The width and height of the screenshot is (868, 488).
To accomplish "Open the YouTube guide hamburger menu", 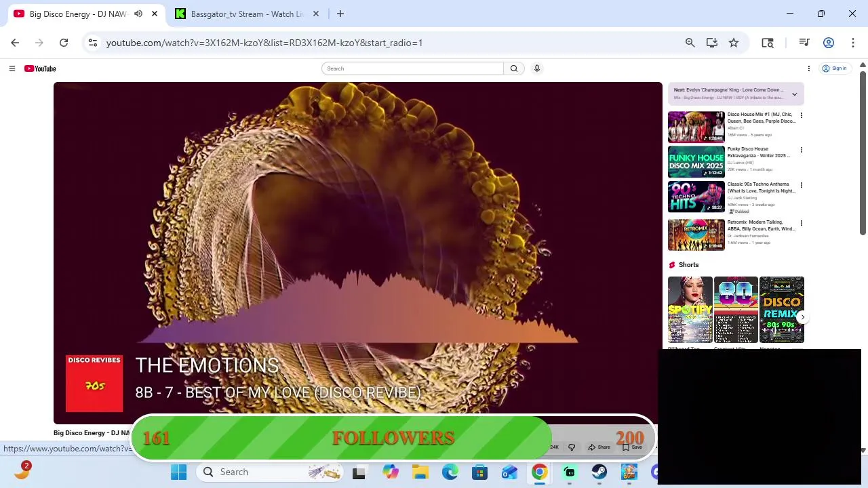I will coord(12,68).
